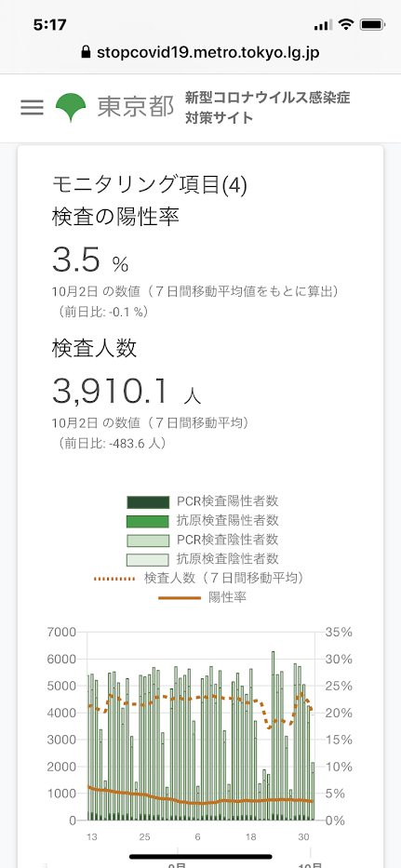Screen dimensions: 401x868
Task: Tap the cellular signal bars icon
Action: 322,25
